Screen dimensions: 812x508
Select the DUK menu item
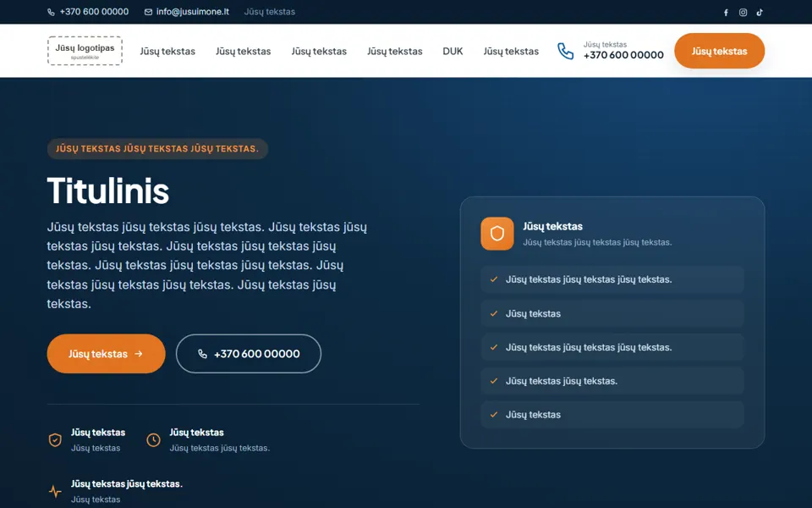(x=453, y=52)
